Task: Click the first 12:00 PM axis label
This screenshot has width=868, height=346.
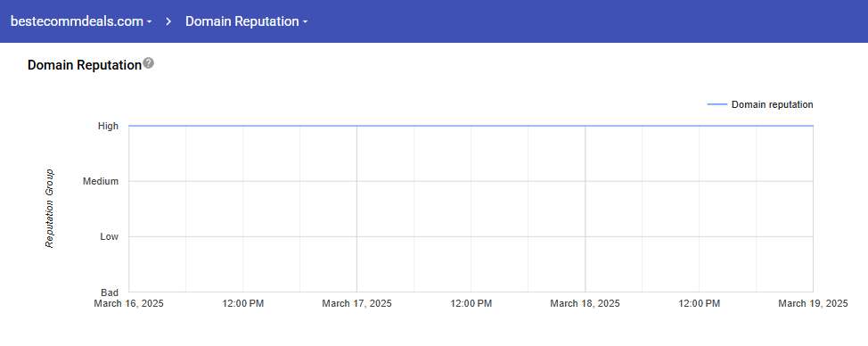Action: [243, 303]
